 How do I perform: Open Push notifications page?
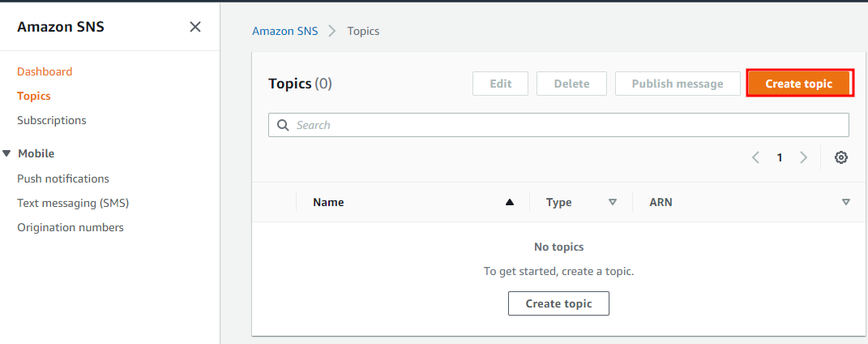[63, 178]
